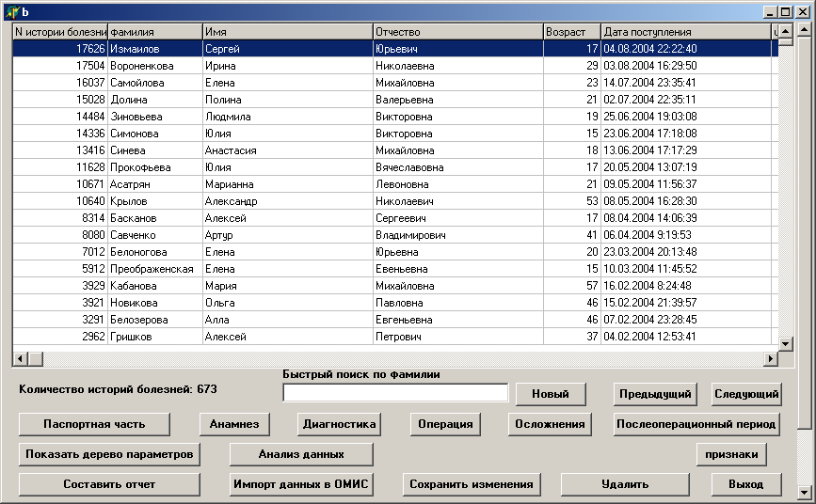The height and width of the screenshot is (504, 816).
Task: Click the 'Гришков' surname cell
Action: tap(155, 337)
